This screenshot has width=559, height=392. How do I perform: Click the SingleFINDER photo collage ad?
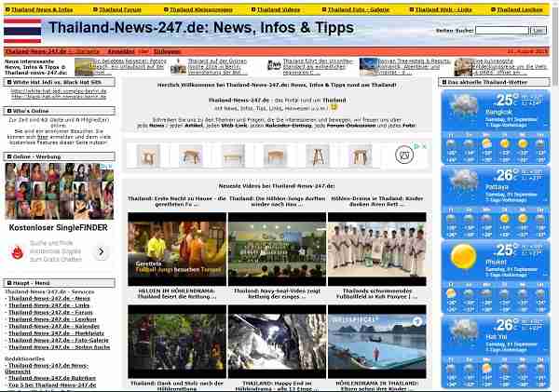pos(60,191)
